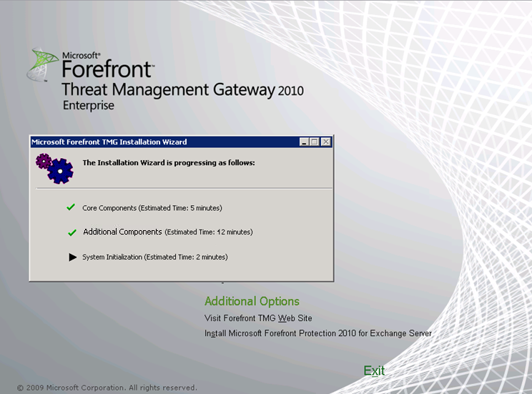The height and width of the screenshot is (394, 532).
Task: Click the Threat Management Gateway 2010 title
Action: click(x=182, y=90)
